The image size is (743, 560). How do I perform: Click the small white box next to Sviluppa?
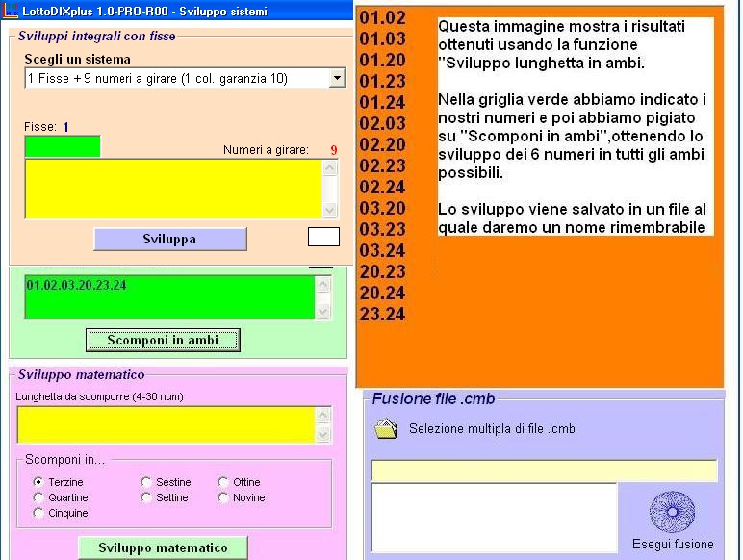(x=323, y=237)
